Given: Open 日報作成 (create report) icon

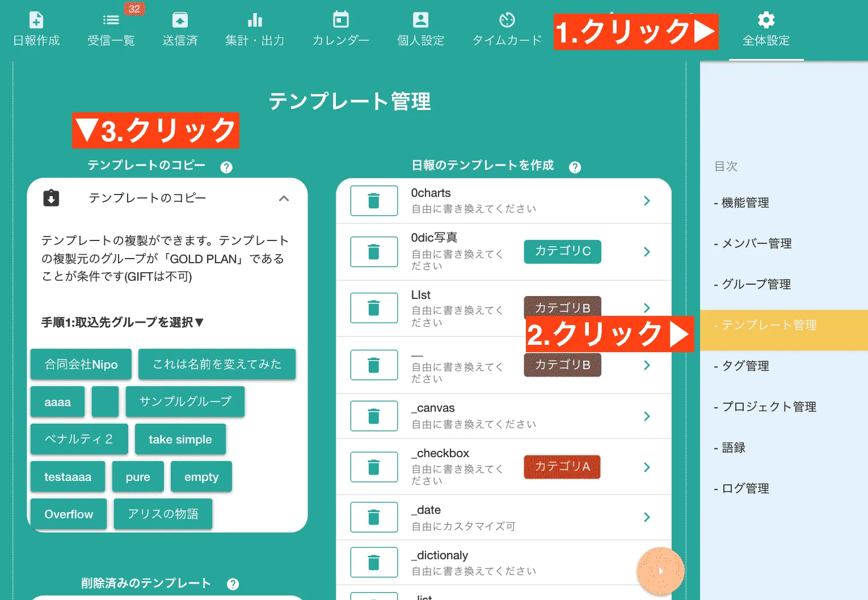Looking at the screenshot, I should coord(36,26).
